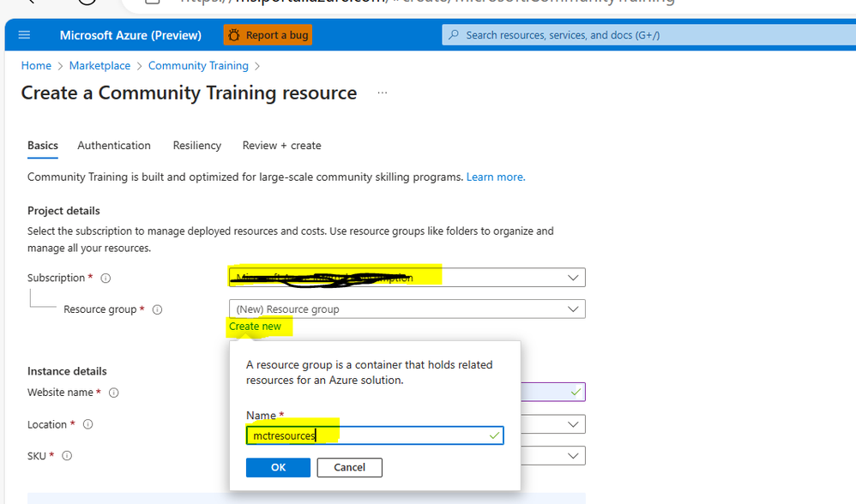The image size is (856, 504).
Task: Show Resource group info tooltip icon
Action: tap(157, 309)
